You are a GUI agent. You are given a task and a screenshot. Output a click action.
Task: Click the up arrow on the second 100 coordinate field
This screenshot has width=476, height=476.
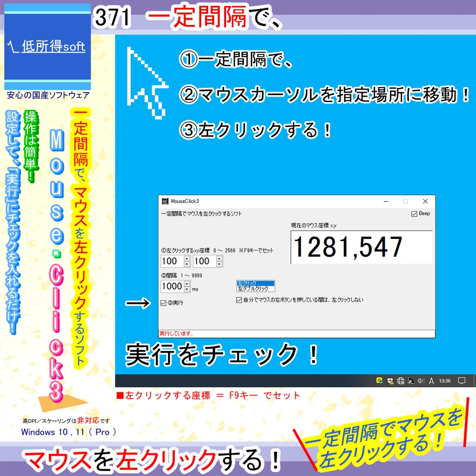219,259
